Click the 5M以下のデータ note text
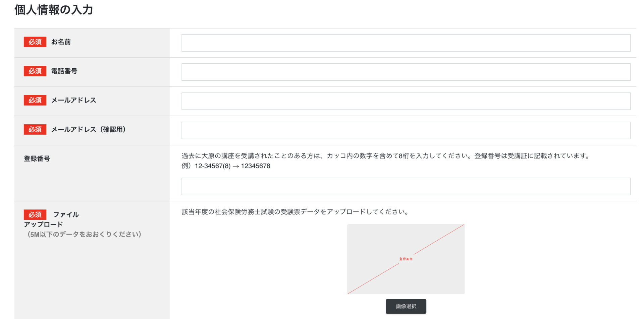Screen dimensions: 644x319 coord(84,234)
